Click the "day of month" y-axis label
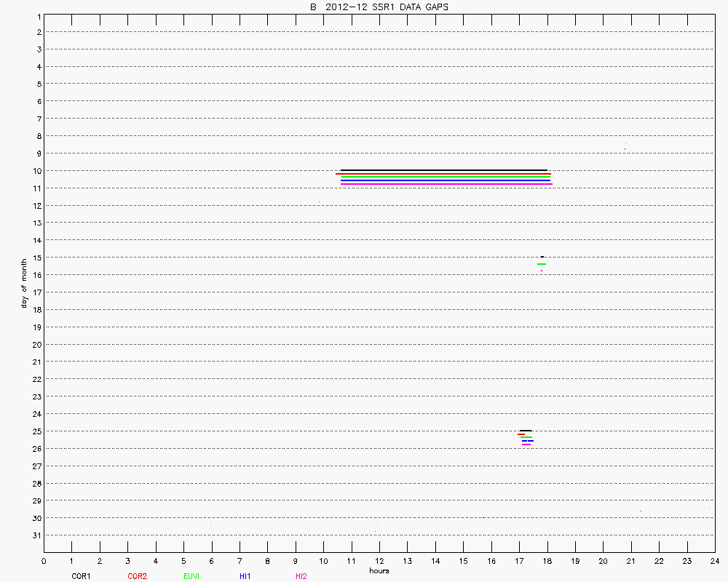Image resolution: width=728 pixels, height=582 pixels. click(24, 282)
